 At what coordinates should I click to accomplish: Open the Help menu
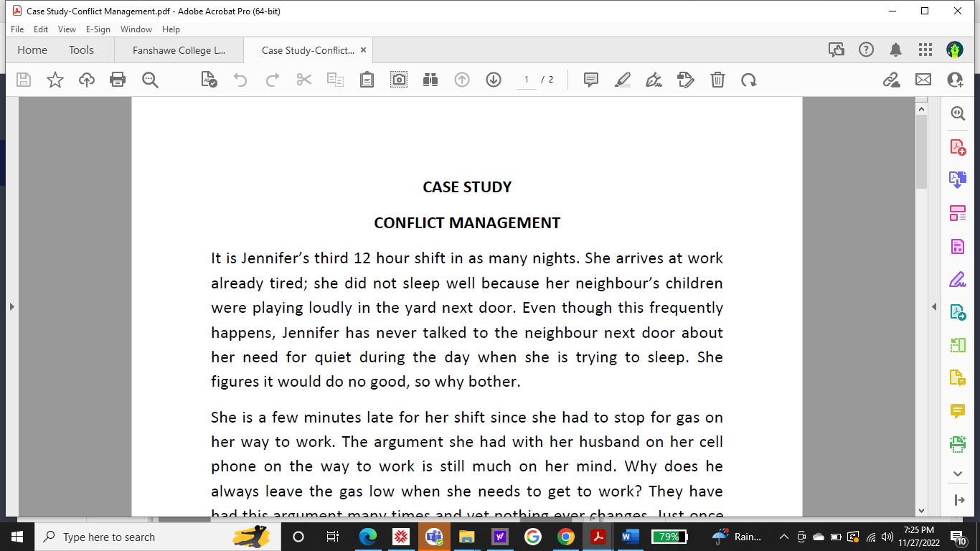(171, 29)
